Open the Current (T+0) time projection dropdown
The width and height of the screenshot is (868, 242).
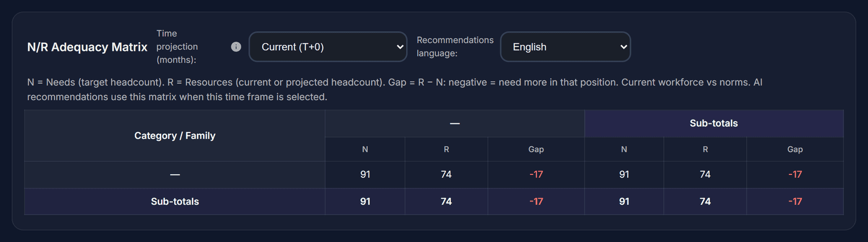point(328,47)
